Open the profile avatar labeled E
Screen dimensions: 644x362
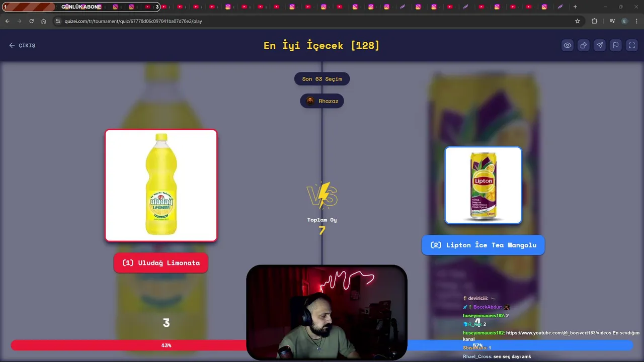pos(624,21)
